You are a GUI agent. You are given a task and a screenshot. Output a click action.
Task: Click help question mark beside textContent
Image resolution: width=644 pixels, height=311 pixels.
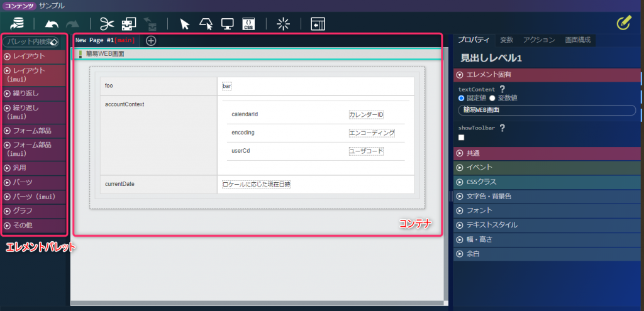(x=502, y=89)
